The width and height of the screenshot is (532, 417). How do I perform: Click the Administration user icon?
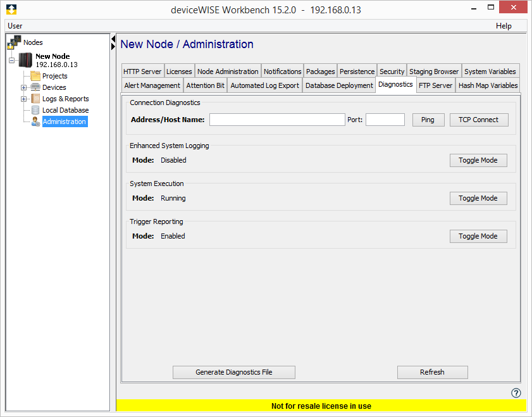35,121
